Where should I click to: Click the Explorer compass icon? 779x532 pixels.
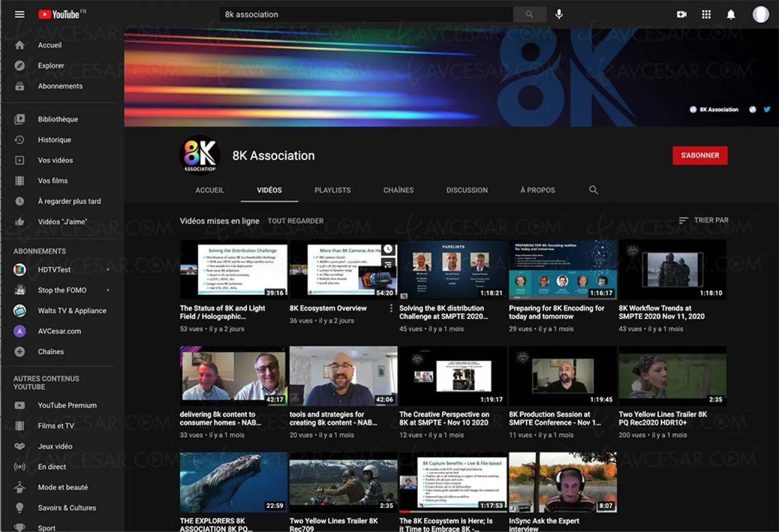tap(19, 66)
